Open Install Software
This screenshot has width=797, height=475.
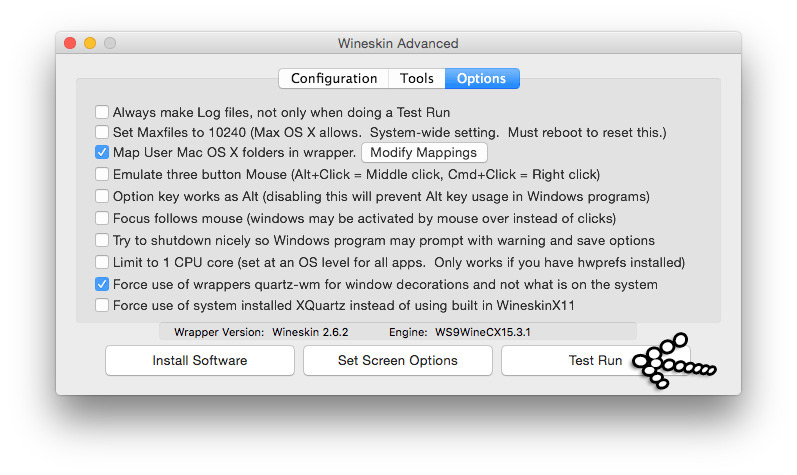[x=200, y=360]
